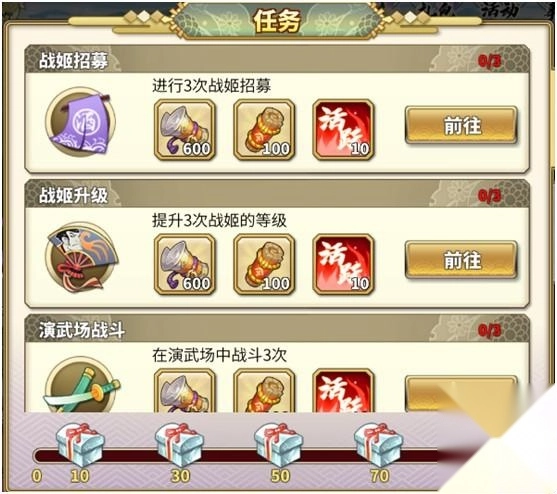
Task: Tap the silver scroll reward in 演武场战斗
Action: coord(185,391)
